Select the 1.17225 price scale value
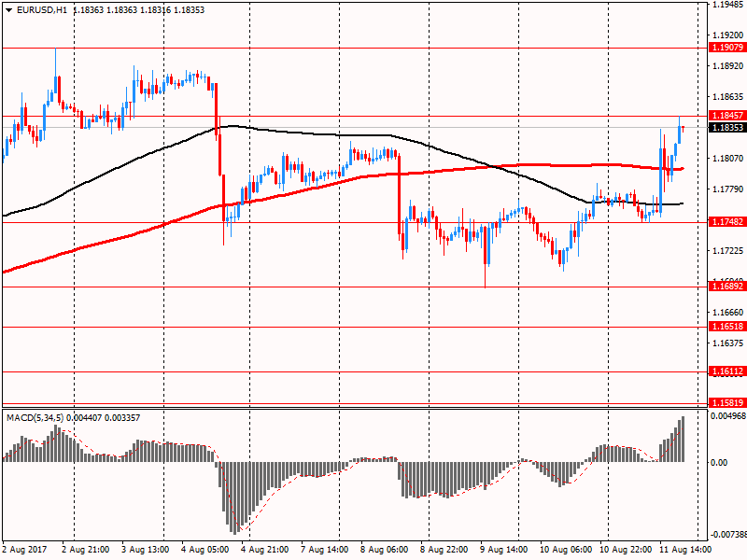Viewport: 747px width, 560px height. point(727,250)
